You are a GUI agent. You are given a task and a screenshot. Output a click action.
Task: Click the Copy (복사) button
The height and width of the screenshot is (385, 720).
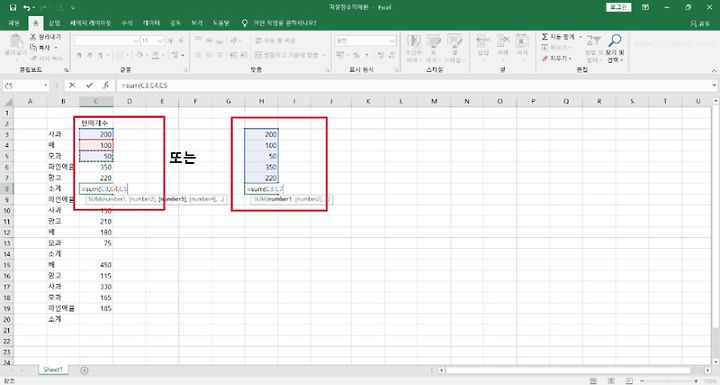click(x=40, y=47)
